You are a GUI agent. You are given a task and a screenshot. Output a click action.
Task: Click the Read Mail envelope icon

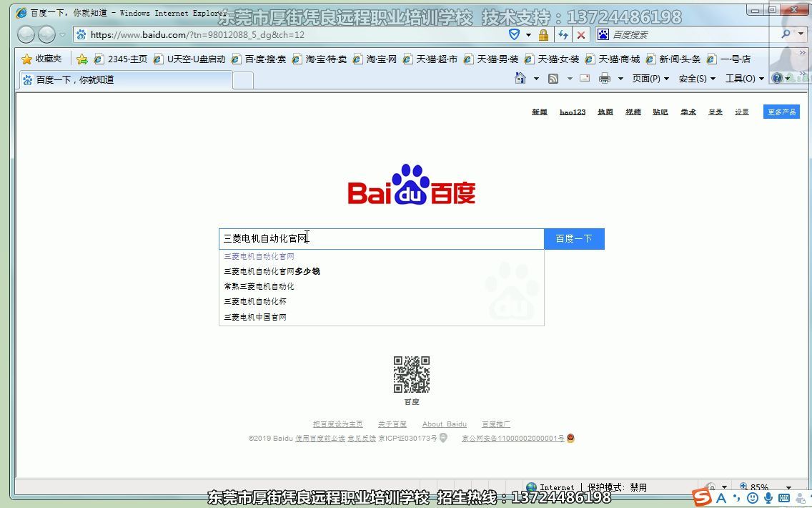point(585,79)
